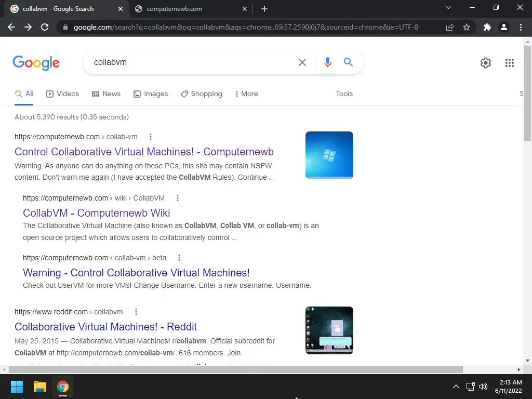Start voice search with microphone icon
The image size is (532, 399).
pyautogui.click(x=327, y=62)
